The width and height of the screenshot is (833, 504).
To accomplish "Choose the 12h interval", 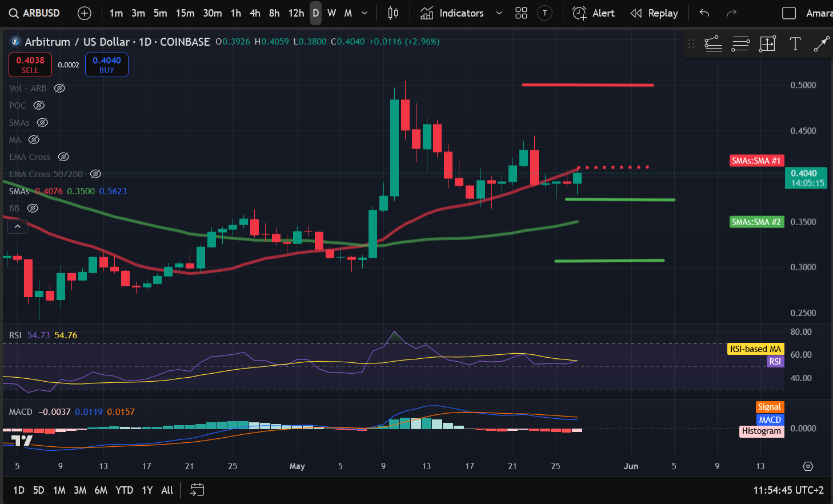I will [x=296, y=13].
